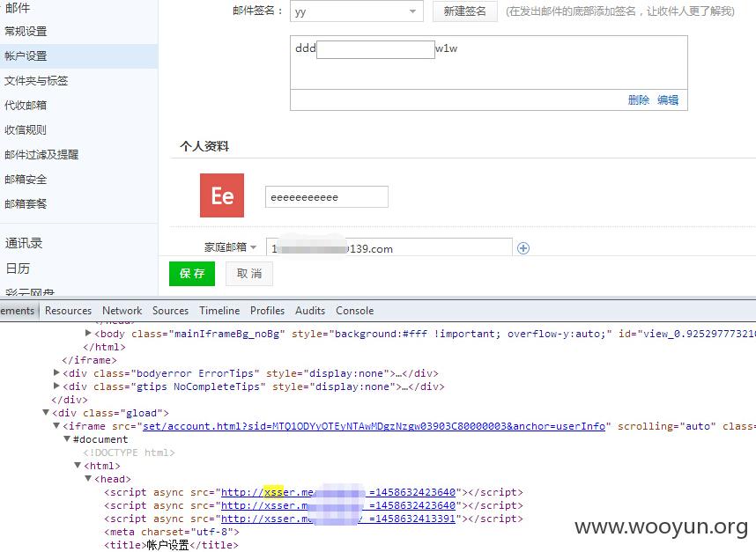Select the meta charset utf-8 line
Viewport: 756px width, 552px height.
[172, 533]
